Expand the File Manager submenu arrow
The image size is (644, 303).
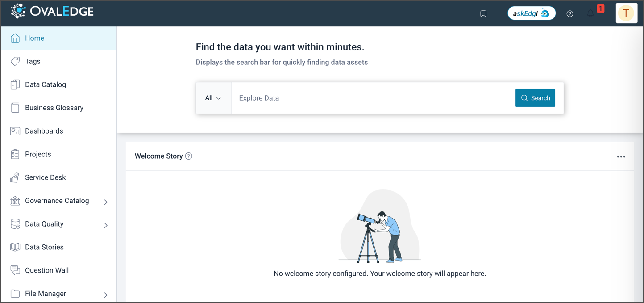(x=106, y=295)
